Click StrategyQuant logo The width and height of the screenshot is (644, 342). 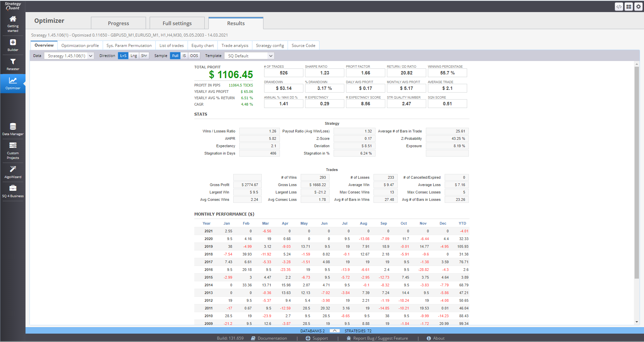tap(13, 6)
